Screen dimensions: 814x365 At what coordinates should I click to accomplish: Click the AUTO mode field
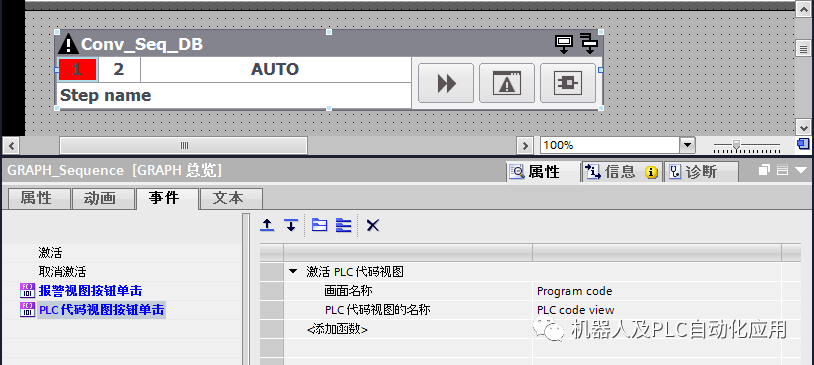(x=275, y=69)
